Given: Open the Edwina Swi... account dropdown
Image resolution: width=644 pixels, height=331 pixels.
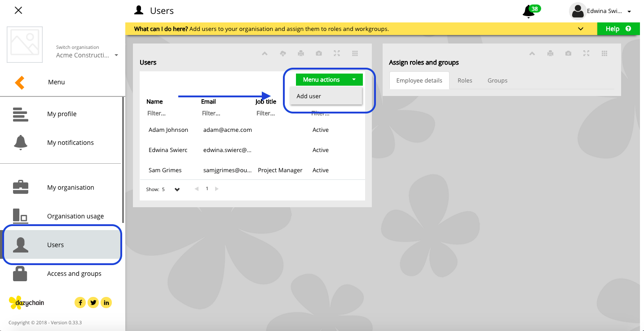Looking at the screenshot, I should click(x=609, y=11).
